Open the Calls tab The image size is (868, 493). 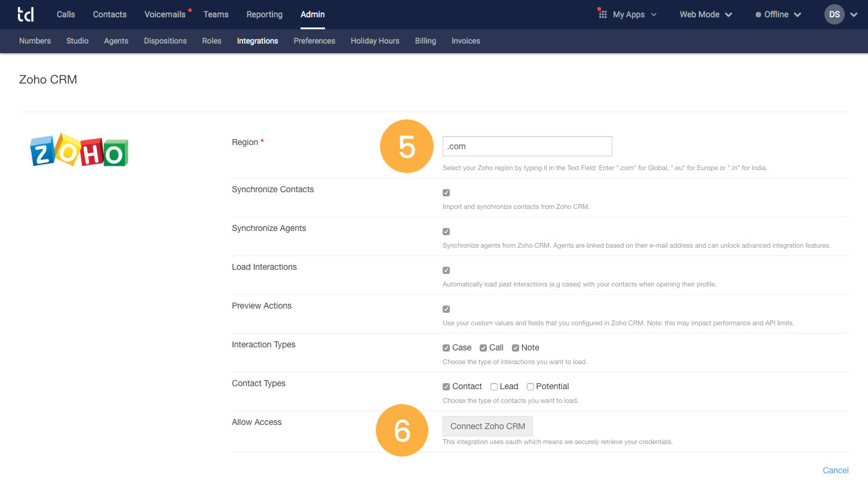point(66,14)
